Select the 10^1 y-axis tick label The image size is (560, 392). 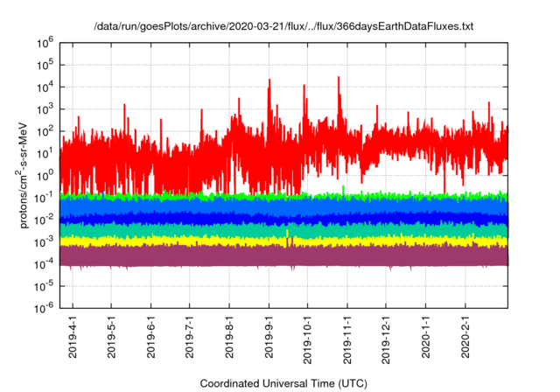[x=45, y=153]
